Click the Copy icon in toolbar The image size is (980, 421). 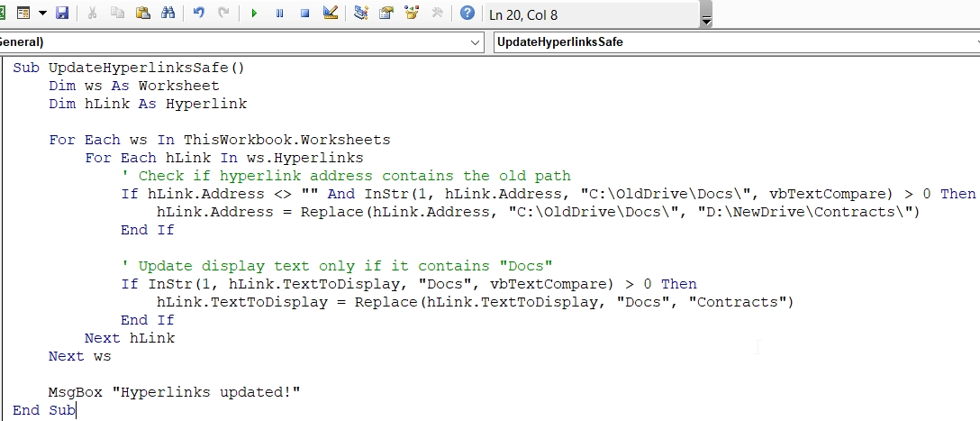click(x=118, y=14)
